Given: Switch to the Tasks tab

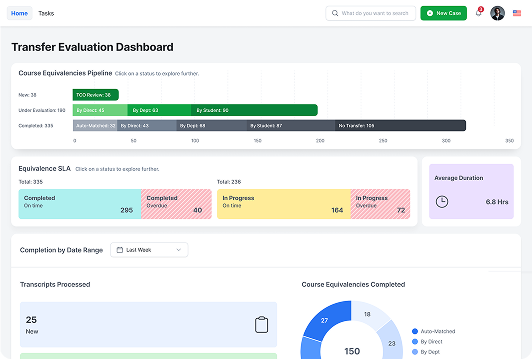Looking at the screenshot, I should (46, 13).
